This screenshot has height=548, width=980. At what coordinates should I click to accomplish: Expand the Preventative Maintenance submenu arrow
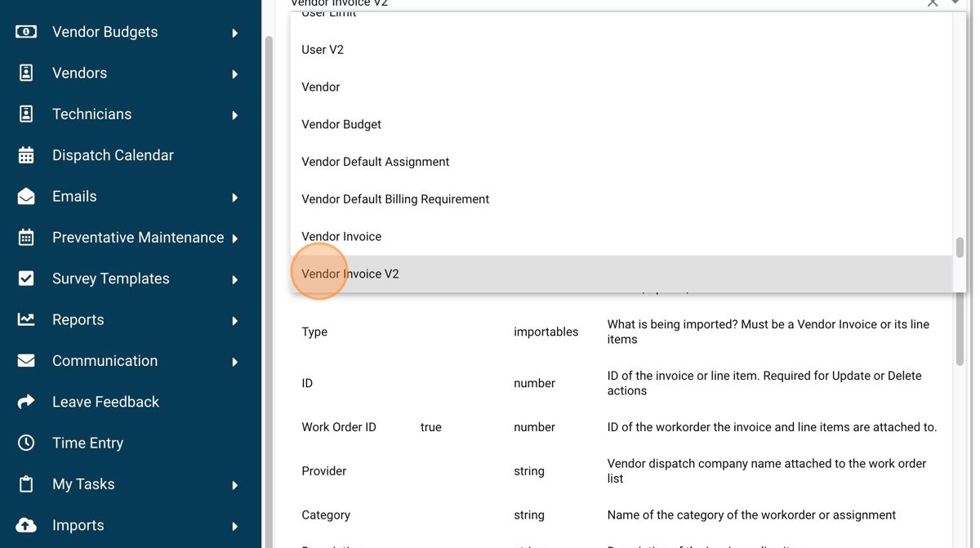(x=235, y=238)
